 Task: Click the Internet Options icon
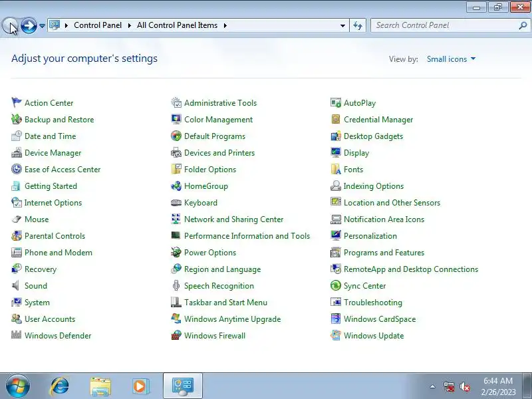click(16, 202)
